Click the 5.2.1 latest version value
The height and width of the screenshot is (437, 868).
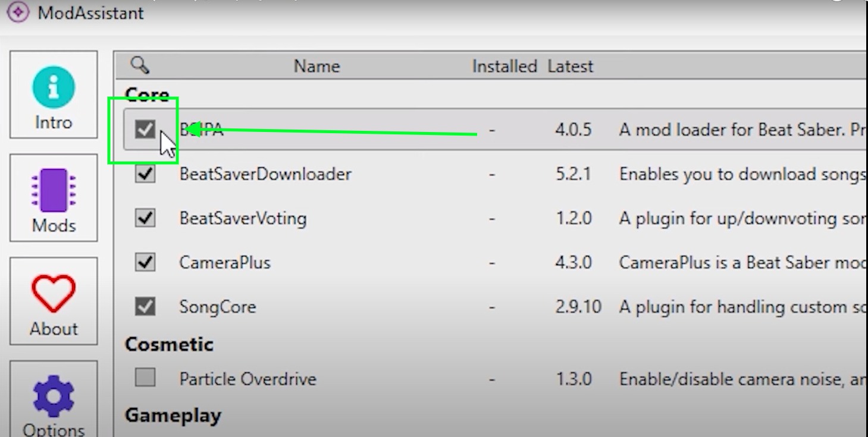(574, 174)
